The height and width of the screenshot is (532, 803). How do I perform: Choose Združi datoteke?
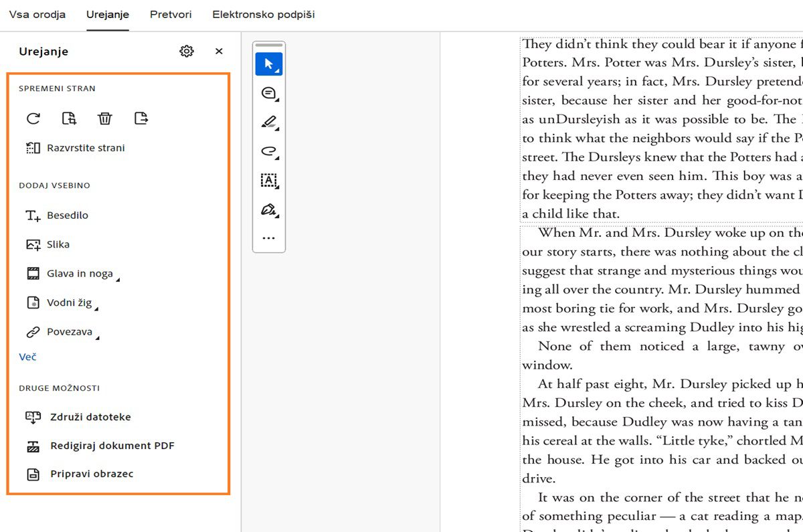(78, 417)
